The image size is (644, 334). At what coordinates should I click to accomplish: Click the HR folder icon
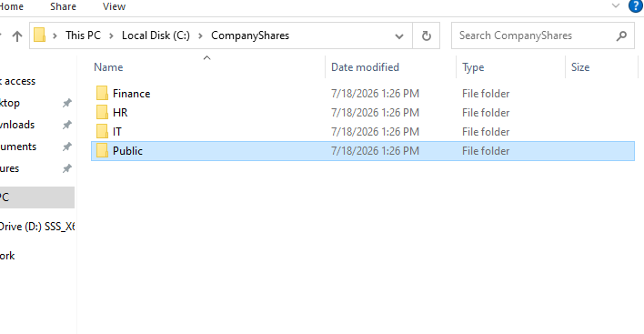point(102,112)
